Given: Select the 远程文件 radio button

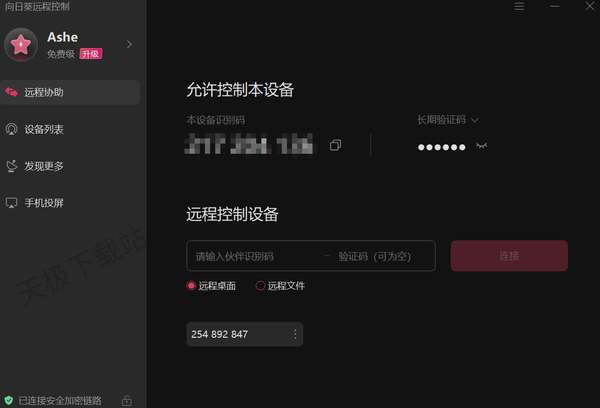Looking at the screenshot, I should point(260,286).
